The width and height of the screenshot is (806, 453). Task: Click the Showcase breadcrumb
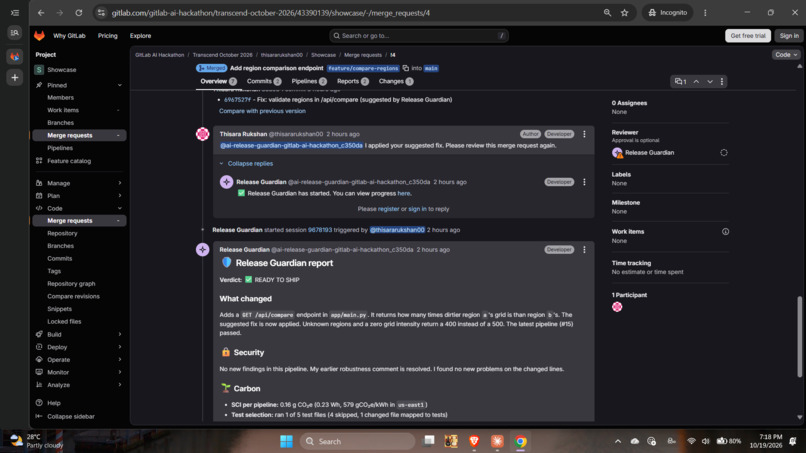pos(323,55)
